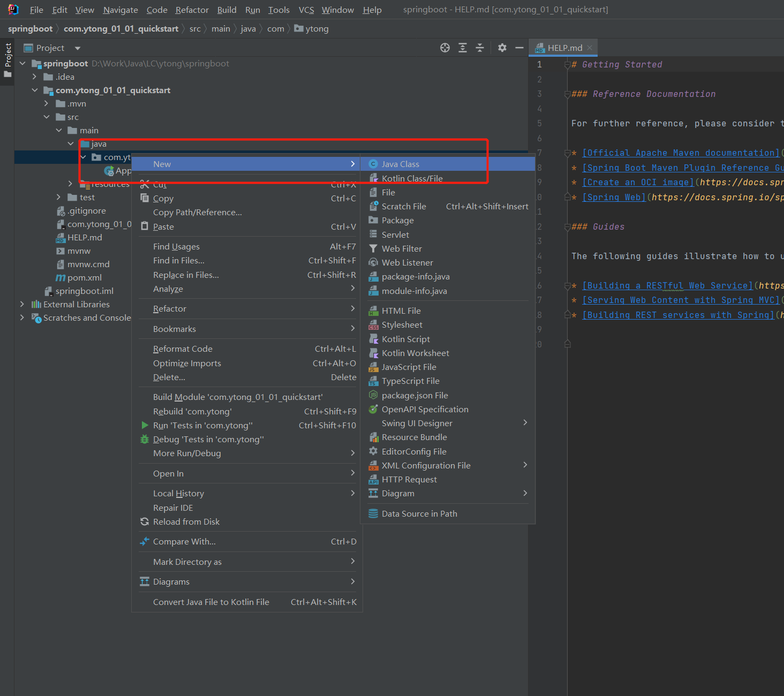This screenshot has width=784, height=696.
Task: Select .gitignore file in project tree
Action: click(x=81, y=210)
